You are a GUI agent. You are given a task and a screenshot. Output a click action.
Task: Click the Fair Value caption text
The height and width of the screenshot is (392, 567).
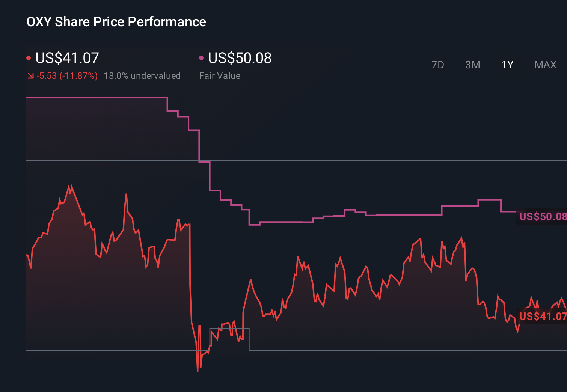(220, 76)
